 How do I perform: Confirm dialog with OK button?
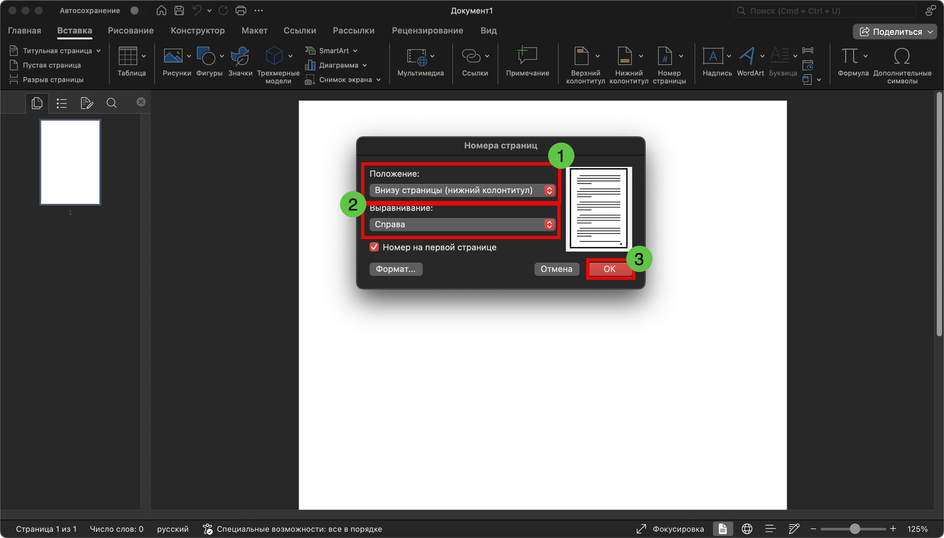tap(610, 269)
